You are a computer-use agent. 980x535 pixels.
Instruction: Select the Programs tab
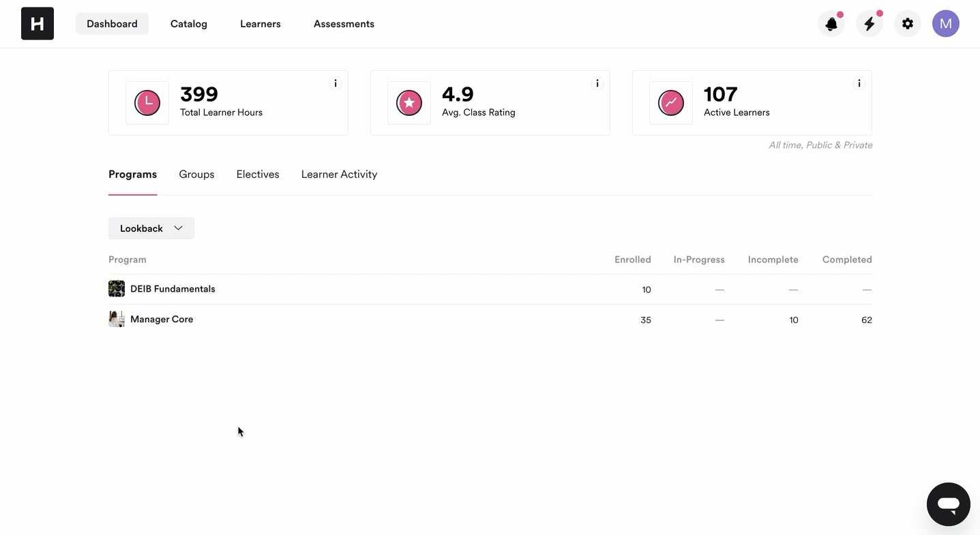(x=133, y=174)
